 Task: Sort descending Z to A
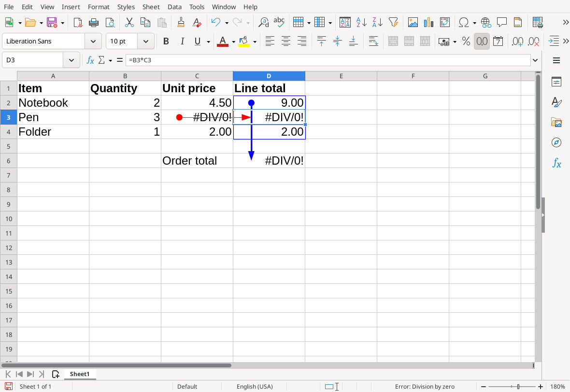click(377, 23)
